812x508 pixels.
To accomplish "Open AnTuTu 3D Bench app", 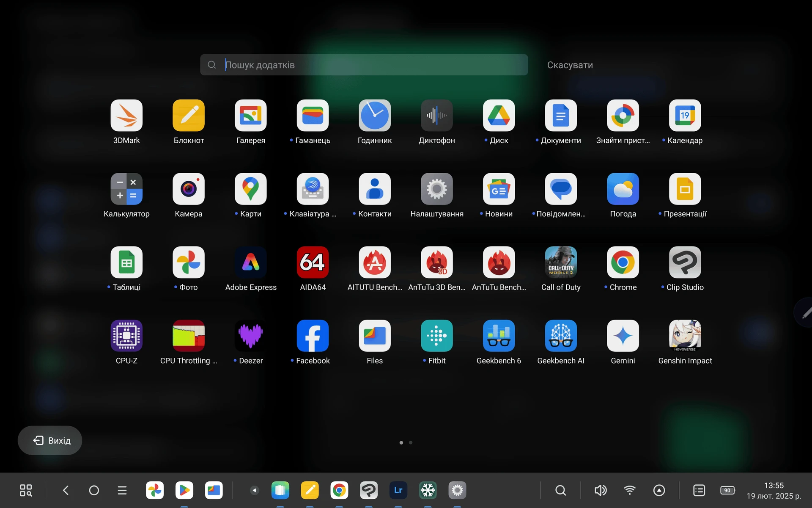I will pyautogui.click(x=437, y=262).
